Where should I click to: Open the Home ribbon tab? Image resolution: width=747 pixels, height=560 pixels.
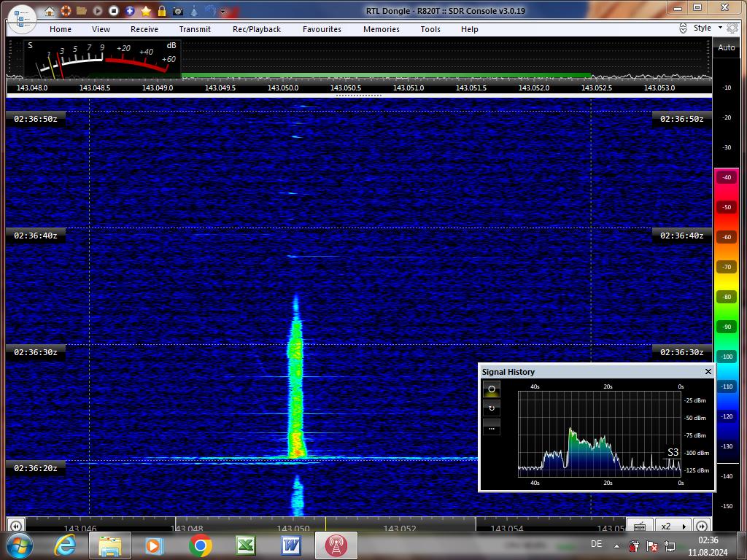(x=61, y=29)
